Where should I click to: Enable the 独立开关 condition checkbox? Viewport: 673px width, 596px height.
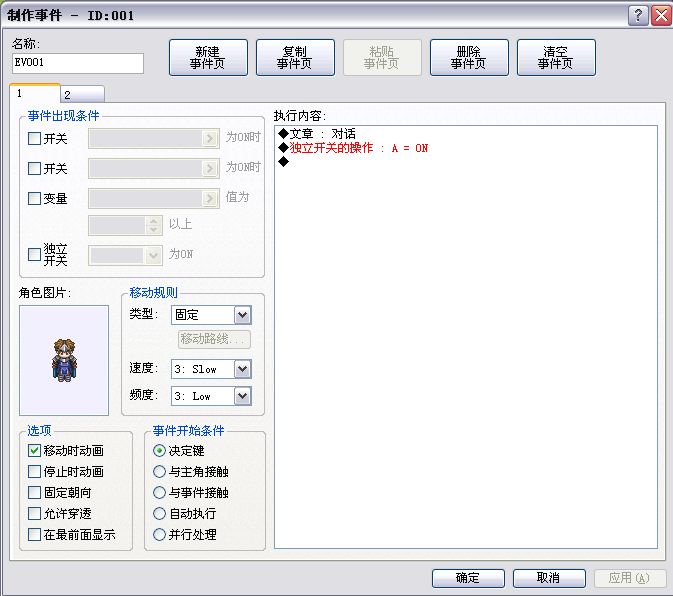coord(34,254)
